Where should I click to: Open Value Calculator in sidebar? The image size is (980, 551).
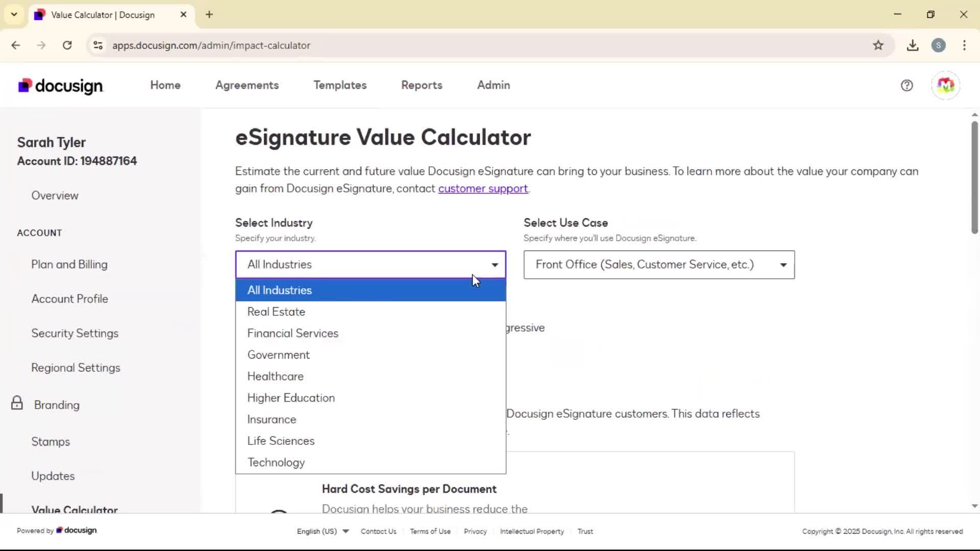click(75, 509)
